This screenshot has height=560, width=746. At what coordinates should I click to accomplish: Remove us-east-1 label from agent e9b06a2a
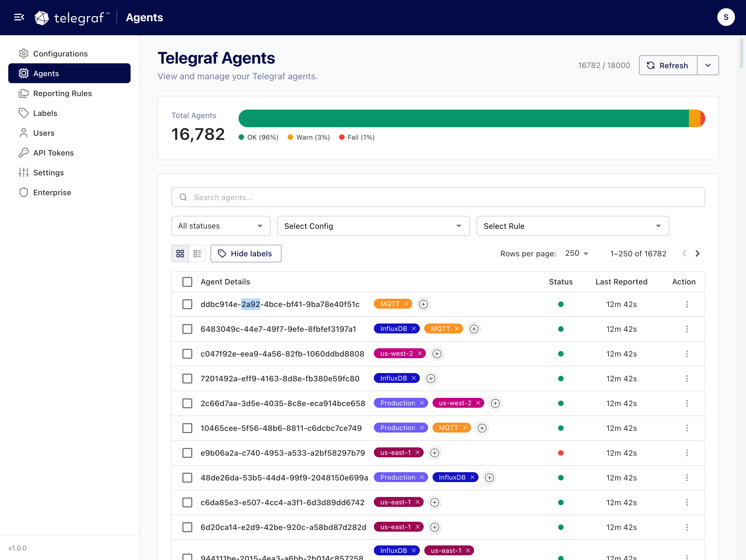pyautogui.click(x=418, y=452)
